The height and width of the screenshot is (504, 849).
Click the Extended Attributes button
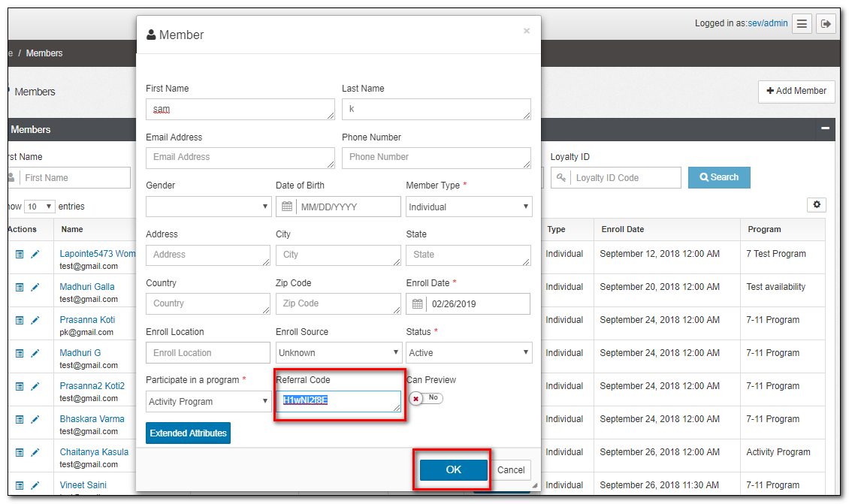tap(188, 433)
